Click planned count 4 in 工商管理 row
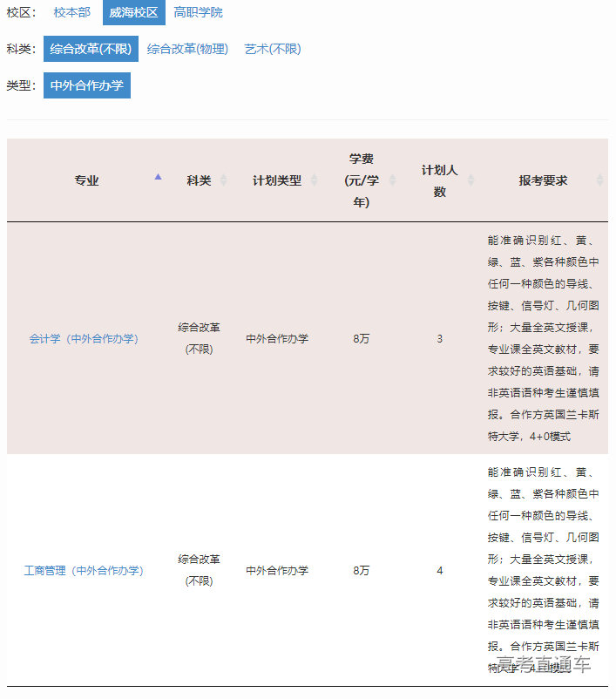 pos(439,571)
